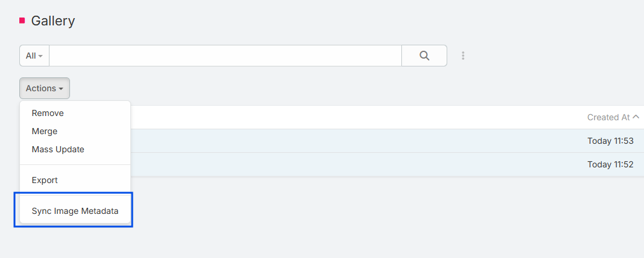Select Merge in the Actions menu
This screenshot has height=258, width=644.
(x=45, y=131)
